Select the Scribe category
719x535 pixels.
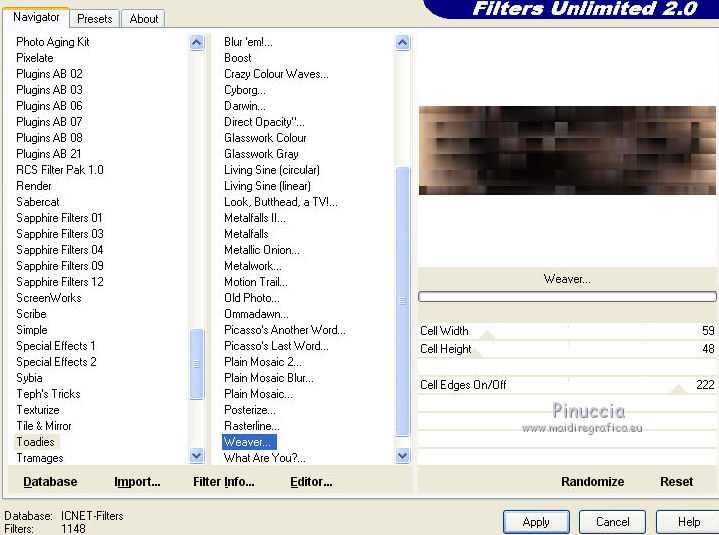(31, 314)
